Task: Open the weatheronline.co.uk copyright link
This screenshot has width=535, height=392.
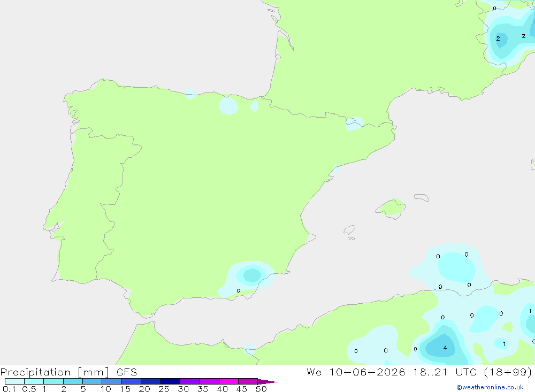Action: click(490, 387)
